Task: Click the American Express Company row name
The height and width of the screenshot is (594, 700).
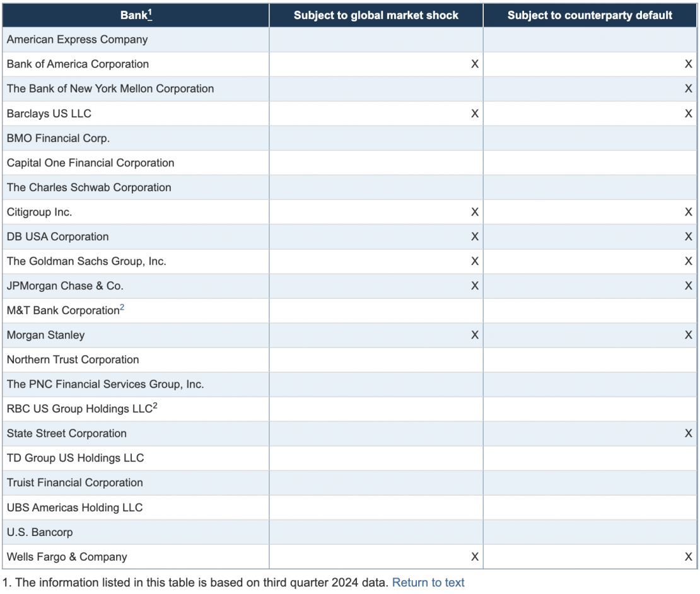Action: tap(77, 39)
